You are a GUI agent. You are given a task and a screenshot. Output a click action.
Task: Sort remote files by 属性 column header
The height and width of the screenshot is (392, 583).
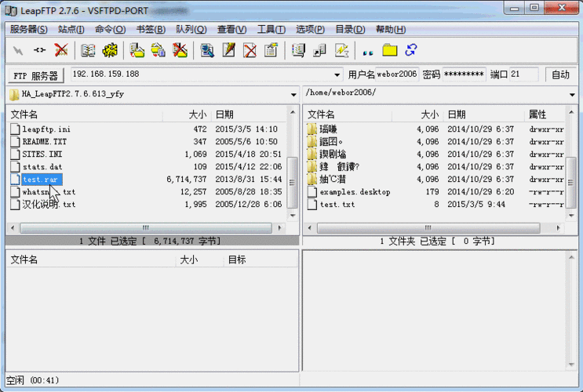click(x=545, y=114)
